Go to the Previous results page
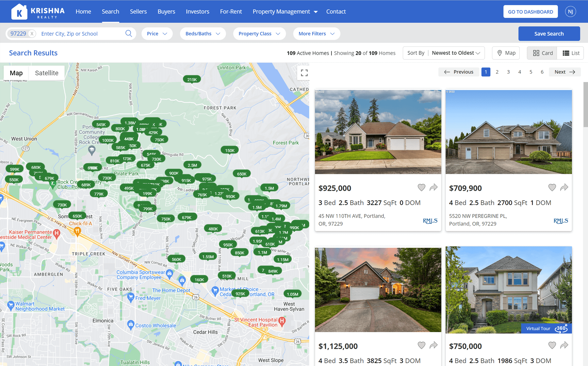Image resolution: width=588 pixels, height=366 pixels. [459, 72]
